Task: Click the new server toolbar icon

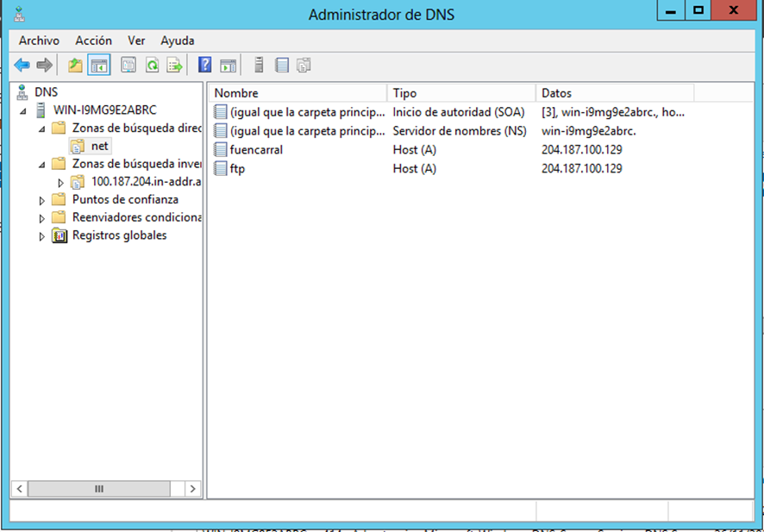Action: click(x=259, y=65)
